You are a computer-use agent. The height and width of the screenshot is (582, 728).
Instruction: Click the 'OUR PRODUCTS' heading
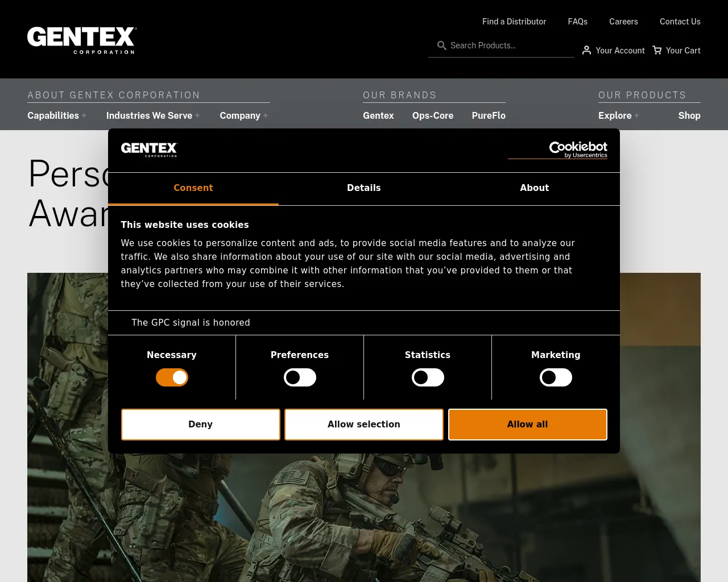[x=642, y=95]
